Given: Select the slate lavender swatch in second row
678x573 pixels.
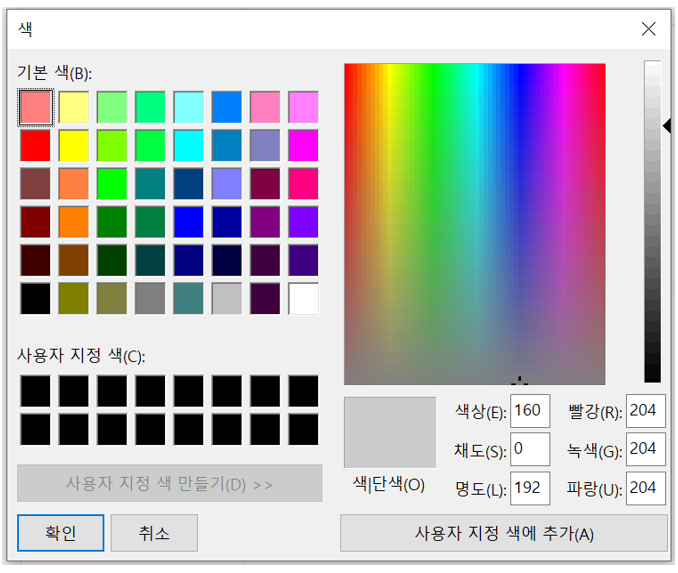Looking at the screenshot, I should point(265,146).
